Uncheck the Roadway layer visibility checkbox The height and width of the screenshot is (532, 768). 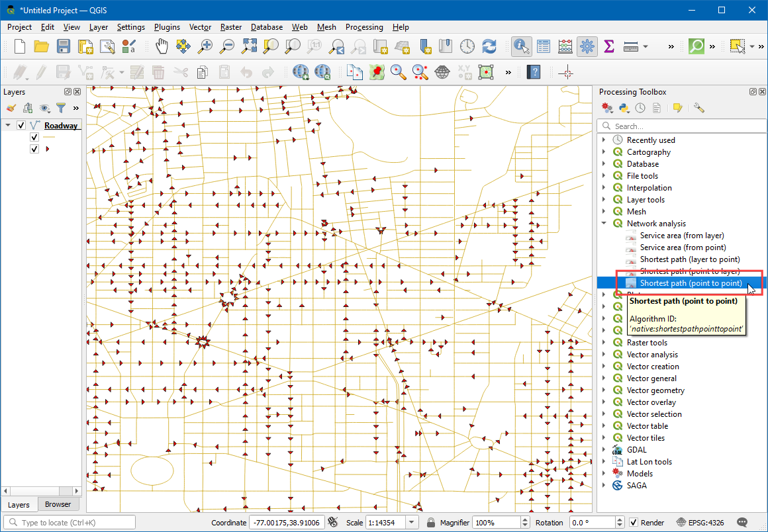[x=21, y=125]
